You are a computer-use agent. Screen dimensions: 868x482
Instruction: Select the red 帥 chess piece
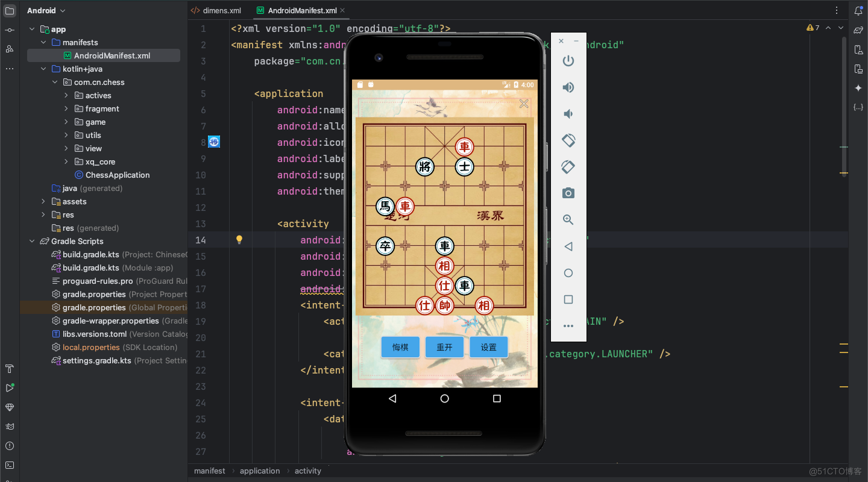[445, 305]
